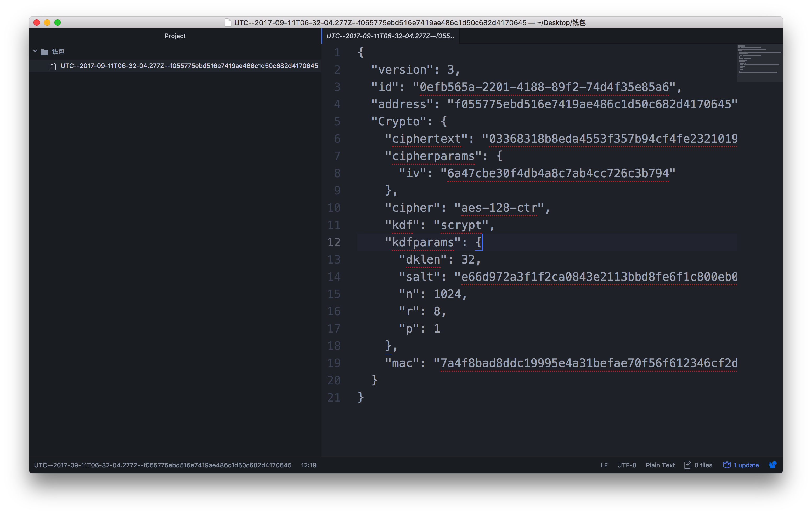812x515 pixels.
Task: Select the UTC--2017-09-11 editor tab
Action: 390,36
